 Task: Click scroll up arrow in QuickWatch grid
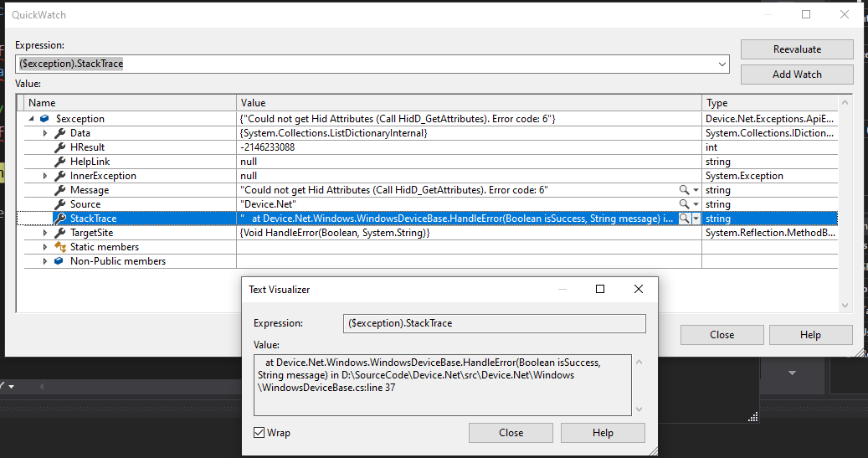(845, 102)
